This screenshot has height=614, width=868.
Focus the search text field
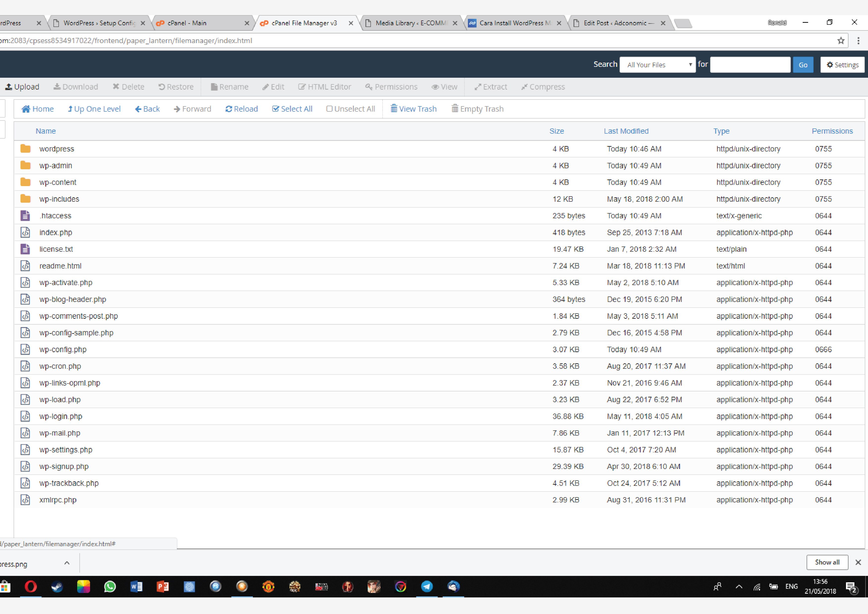pyautogui.click(x=750, y=65)
